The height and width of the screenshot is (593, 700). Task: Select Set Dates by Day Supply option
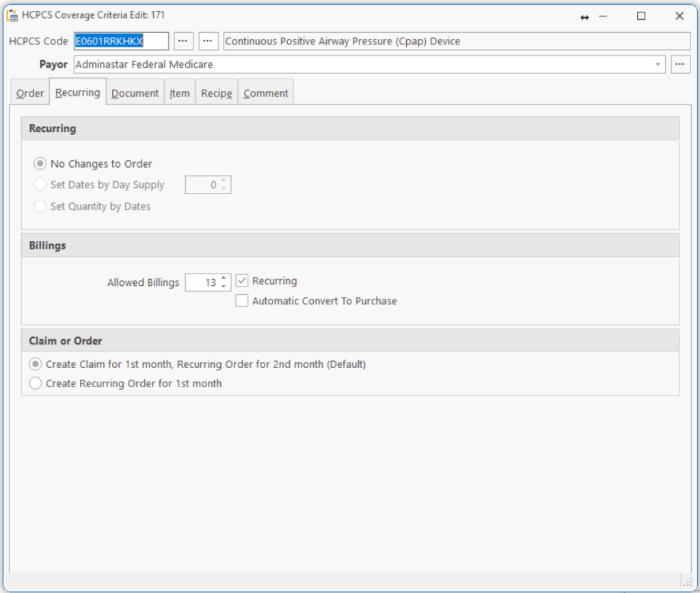[40, 185]
